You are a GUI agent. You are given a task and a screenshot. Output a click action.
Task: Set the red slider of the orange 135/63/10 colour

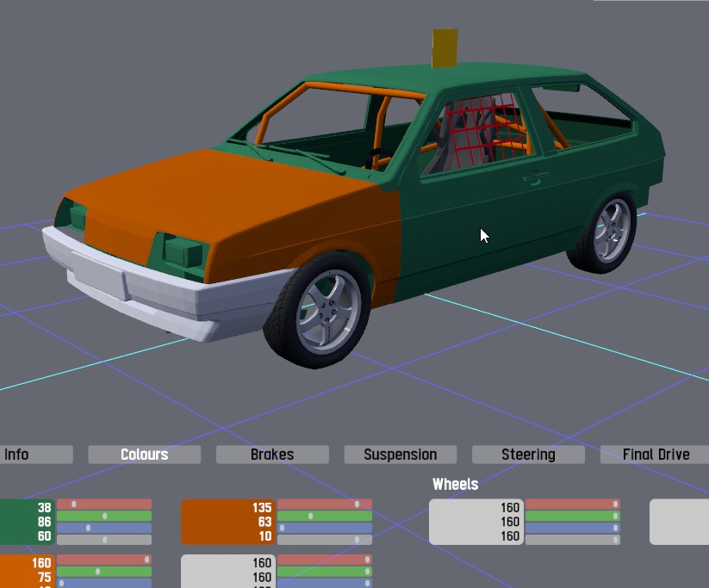click(x=325, y=504)
